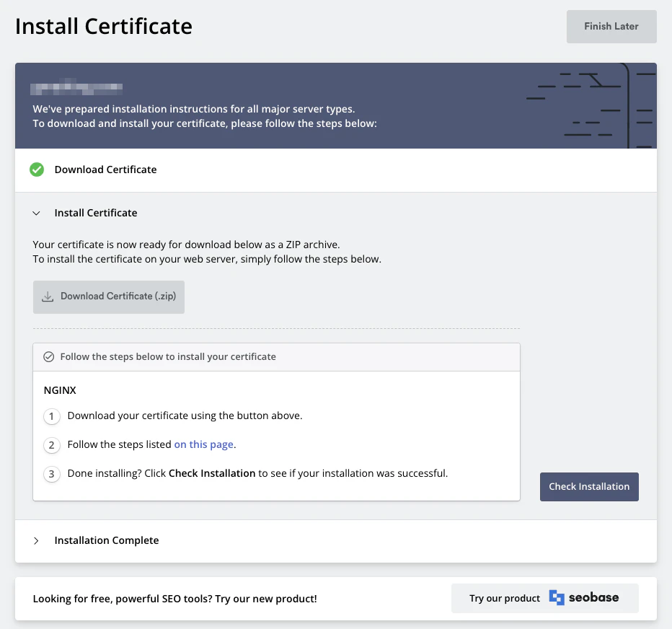The height and width of the screenshot is (629, 672).
Task: Switch to the Installation Complete step
Action: [106, 540]
